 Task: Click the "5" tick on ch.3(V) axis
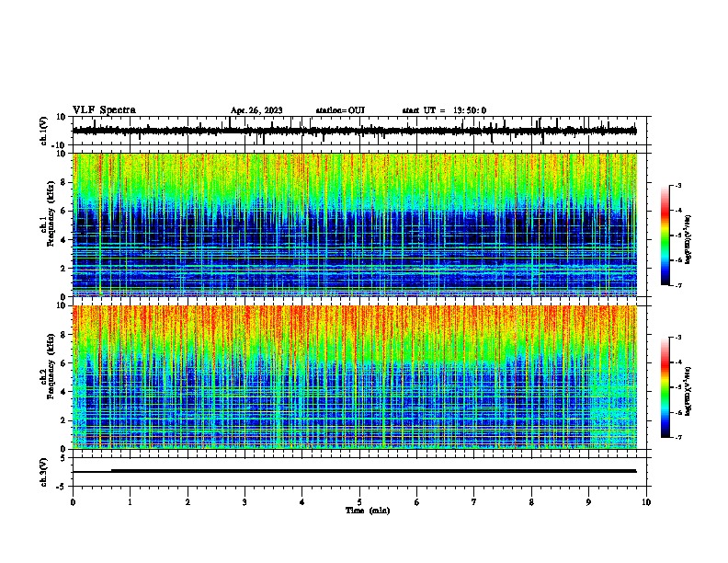(63, 458)
